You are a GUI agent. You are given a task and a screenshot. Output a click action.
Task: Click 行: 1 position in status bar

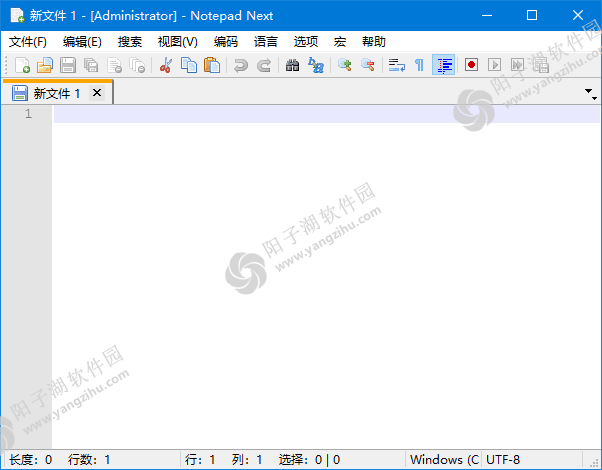tap(200, 460)
